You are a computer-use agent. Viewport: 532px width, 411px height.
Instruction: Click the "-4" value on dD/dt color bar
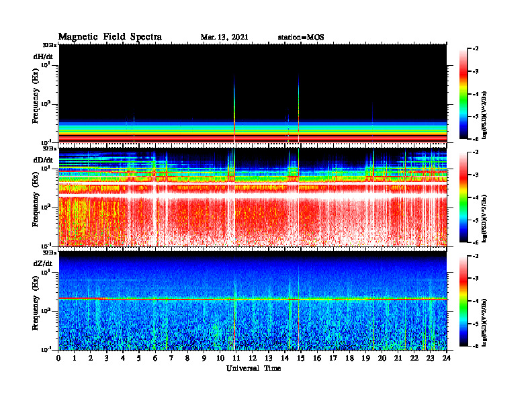click(476, 197)
